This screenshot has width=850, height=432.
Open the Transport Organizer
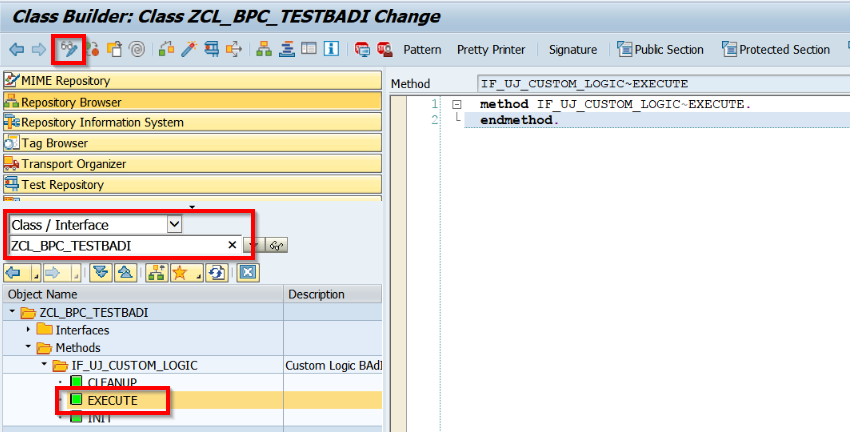192,164
